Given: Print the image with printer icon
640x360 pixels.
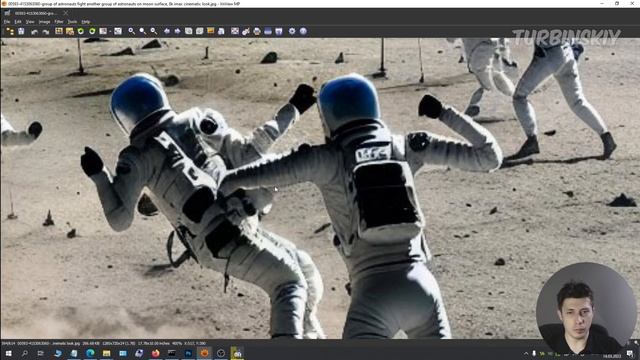Looking at the screenshot, I should (x=257, y=31).
